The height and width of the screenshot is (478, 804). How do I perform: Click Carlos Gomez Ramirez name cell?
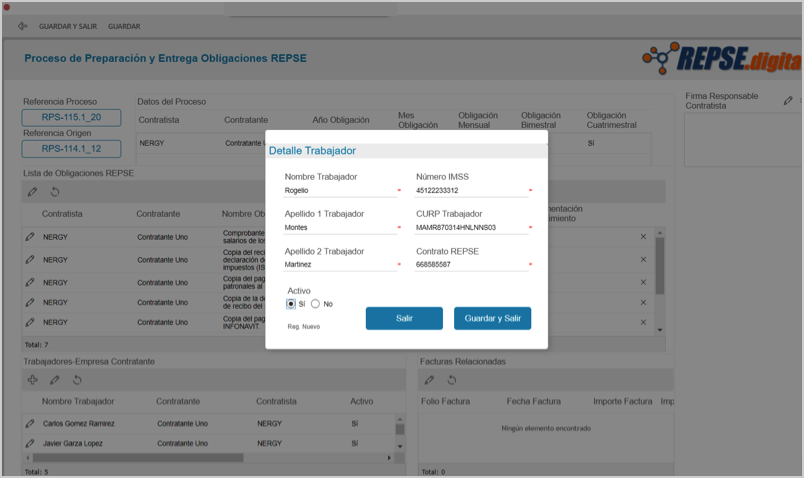click(x=78, y=424)
